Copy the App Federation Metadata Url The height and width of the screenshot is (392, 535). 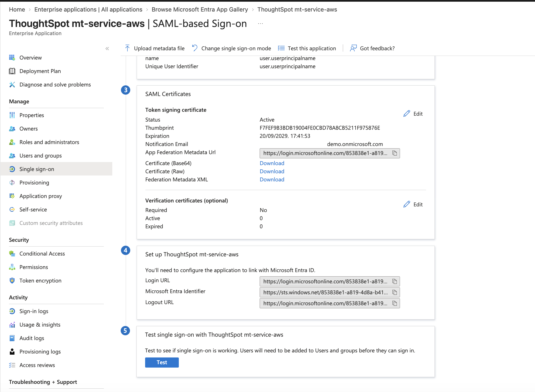click(x=395, y=153)
